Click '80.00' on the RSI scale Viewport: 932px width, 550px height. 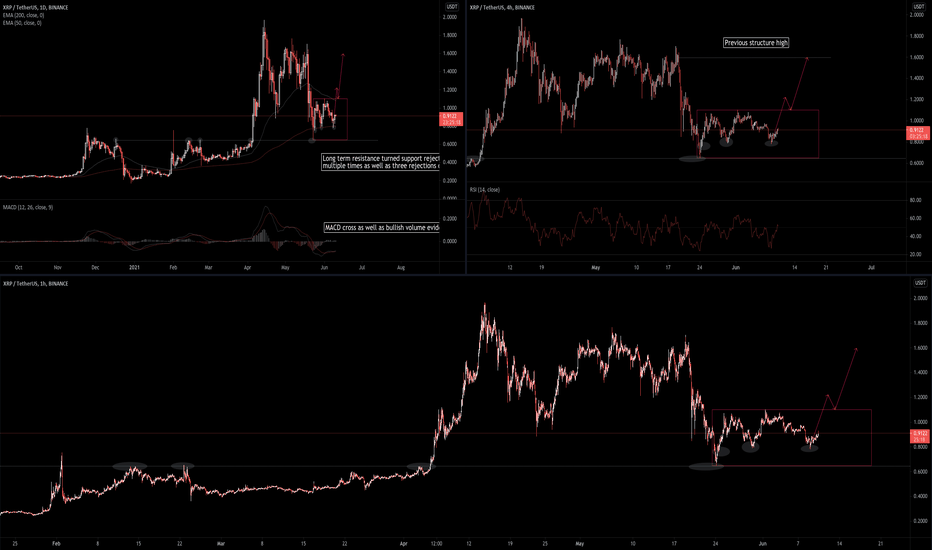pos(915,200)
